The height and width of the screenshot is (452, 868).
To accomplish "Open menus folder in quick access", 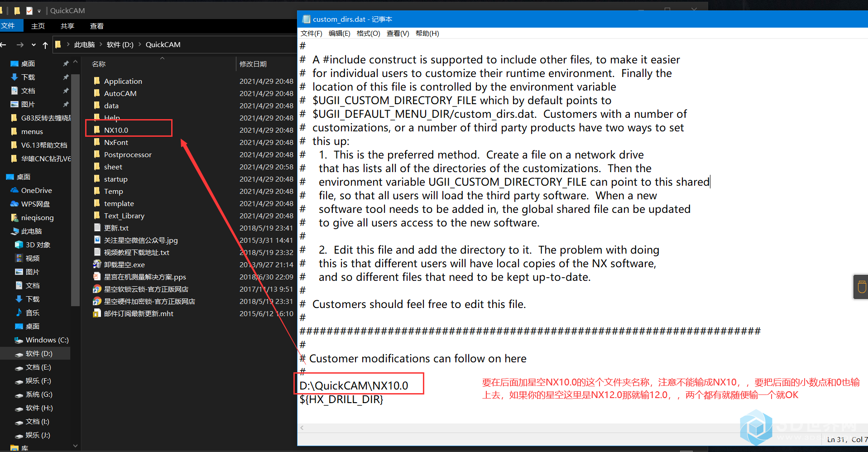I will 32,131.
